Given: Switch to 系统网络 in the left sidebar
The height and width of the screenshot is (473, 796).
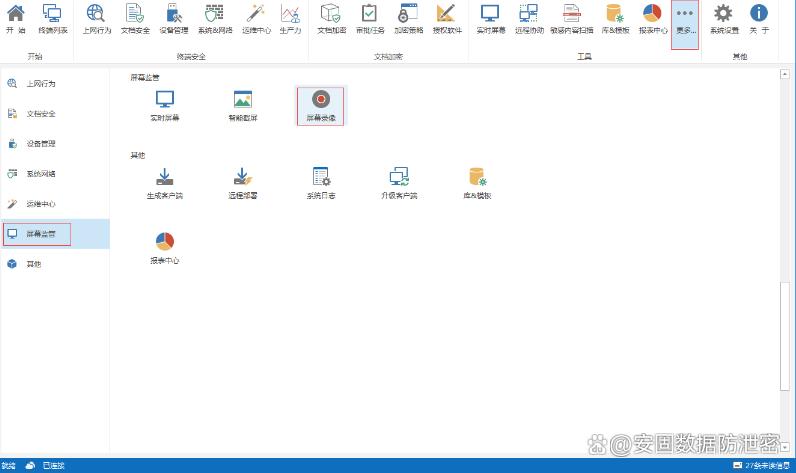Looking at the screenshot, I should 40,174.
